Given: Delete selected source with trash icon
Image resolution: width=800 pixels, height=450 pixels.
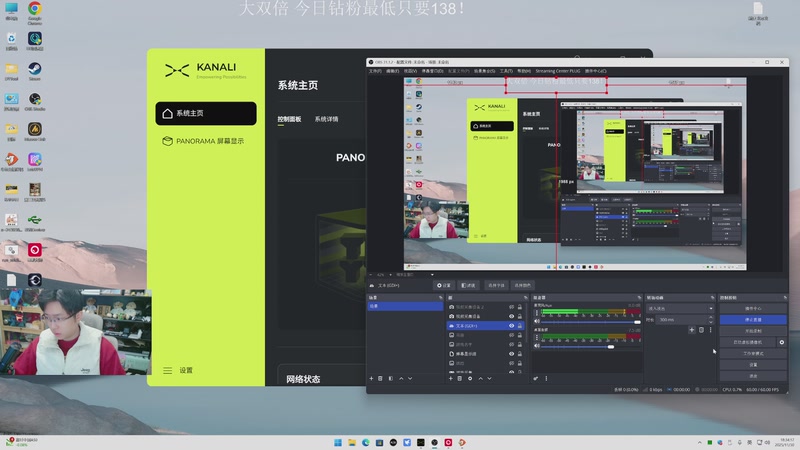Looking at the screenshot, I should pyautogui.click(x=460, y=379).
